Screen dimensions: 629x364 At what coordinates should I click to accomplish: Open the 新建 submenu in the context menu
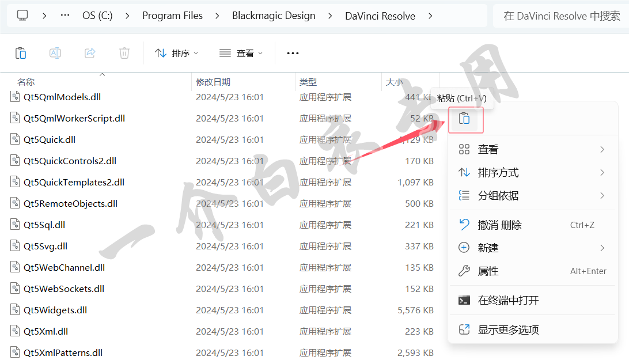[532, 248]
